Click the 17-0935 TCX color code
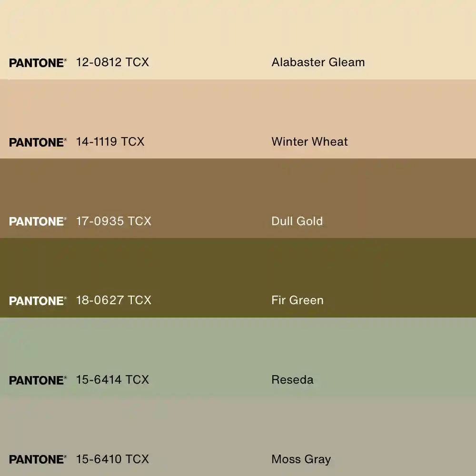This screenshot has width=476, height=476. pyautogui.click(x=113, y=221)
